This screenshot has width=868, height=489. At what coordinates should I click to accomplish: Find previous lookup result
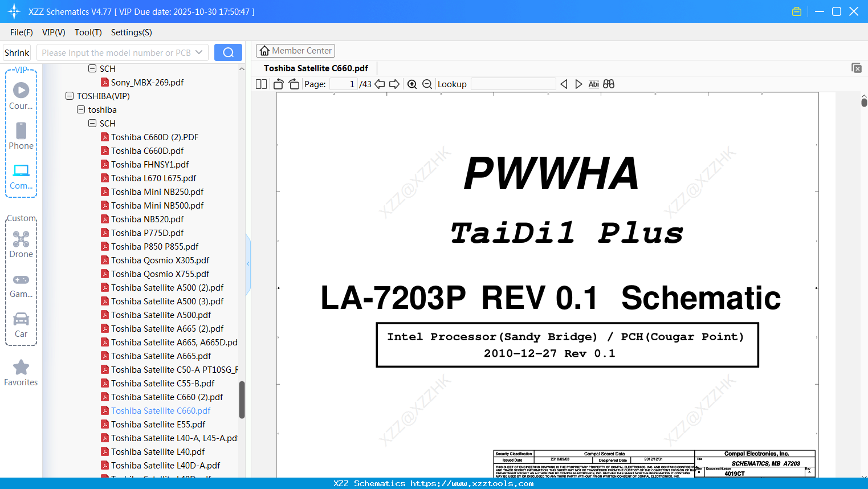click(564, 84)
